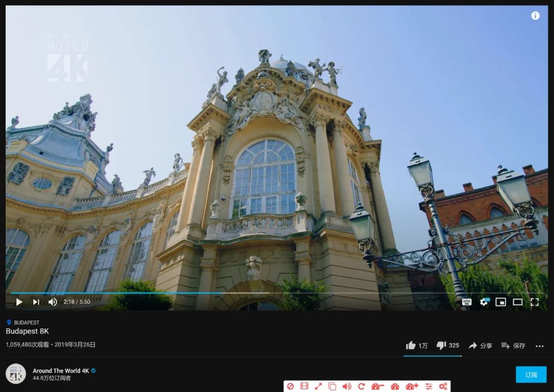
Task: Click the red speed increase gauge icon
Action: tap(412, 386)
